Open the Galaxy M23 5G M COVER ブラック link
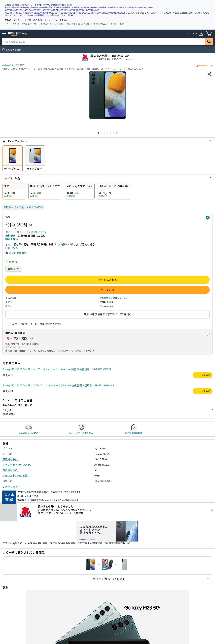 tap(59, 385)
